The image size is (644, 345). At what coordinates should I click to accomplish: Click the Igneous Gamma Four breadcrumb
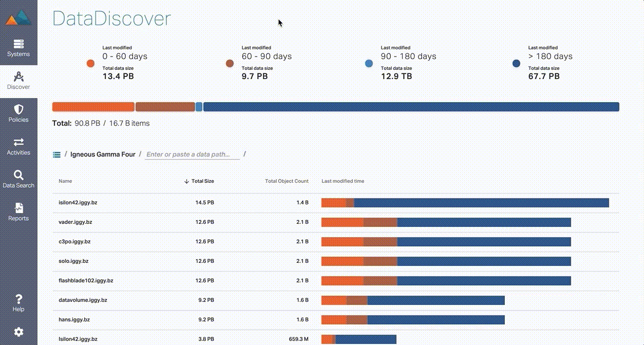pos(103,155)
